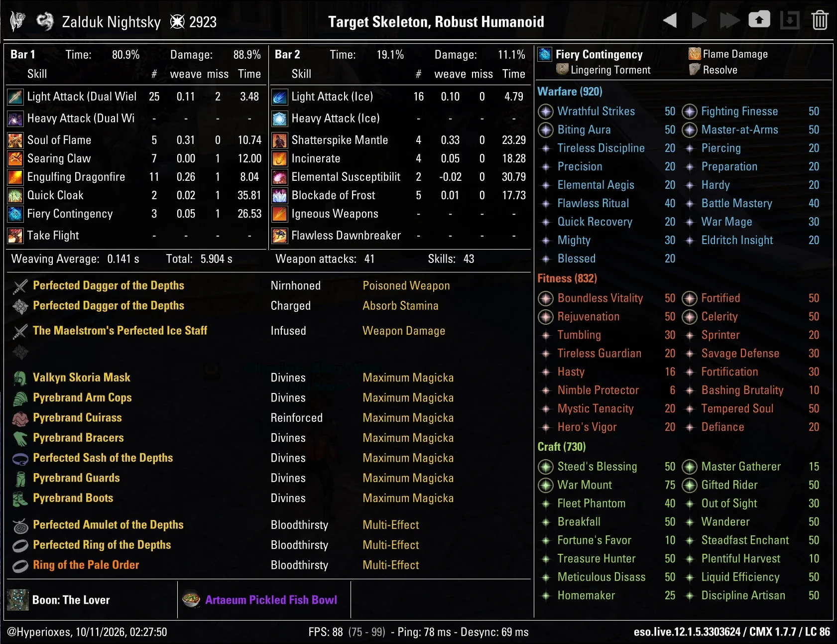837x644 pixels.
Task: Click the Boon: The Lover mundus icon
Action: pos(18,600)
